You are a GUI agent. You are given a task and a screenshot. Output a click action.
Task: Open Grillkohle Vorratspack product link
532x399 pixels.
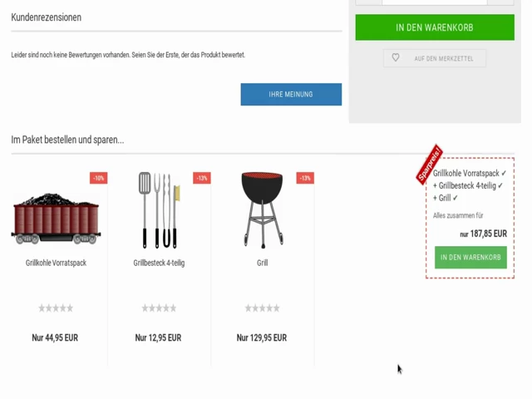click(56, 263)
